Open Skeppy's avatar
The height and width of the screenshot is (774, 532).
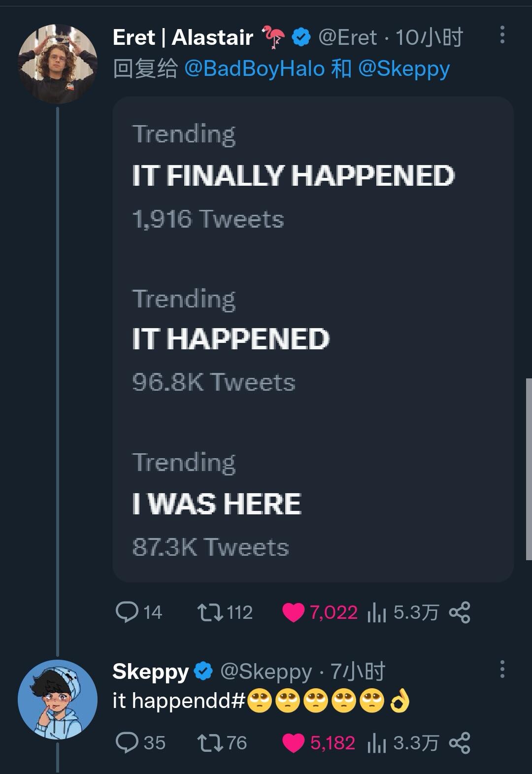tap(58, 699)
